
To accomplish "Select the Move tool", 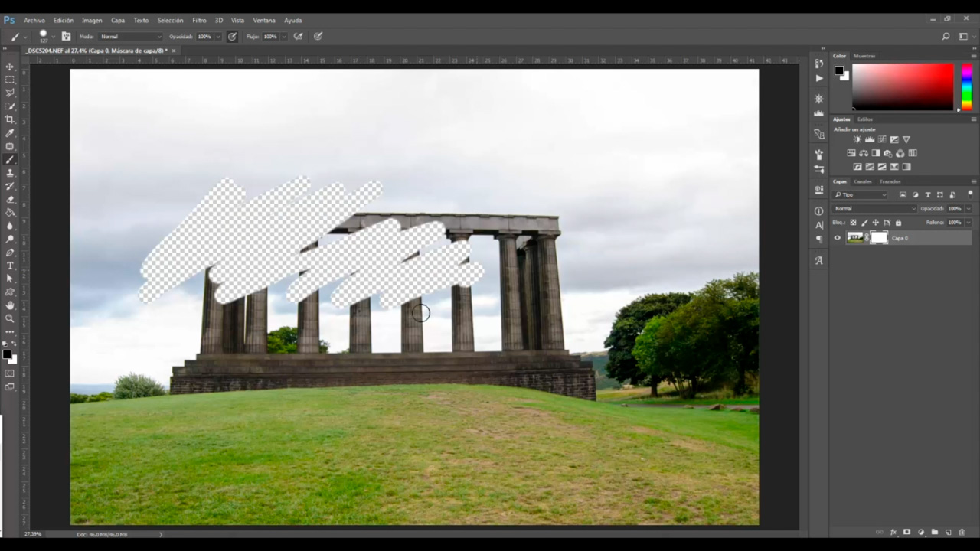I will coord(10,67).
